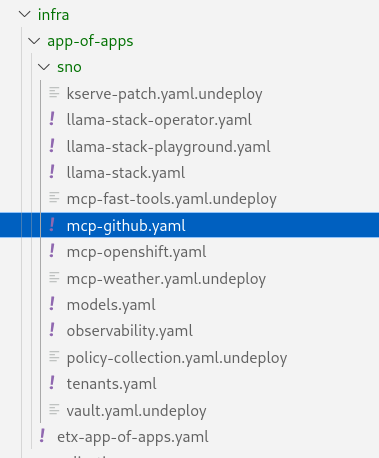379x458 pixels.
Task: Click the mcp-github.yaml YAML icon
Action: 52,225
